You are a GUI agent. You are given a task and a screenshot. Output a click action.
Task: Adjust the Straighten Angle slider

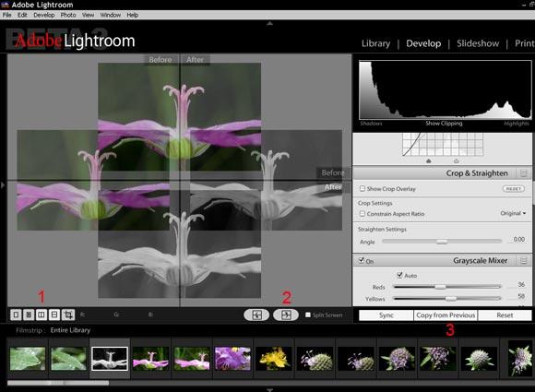click(442, 242)
